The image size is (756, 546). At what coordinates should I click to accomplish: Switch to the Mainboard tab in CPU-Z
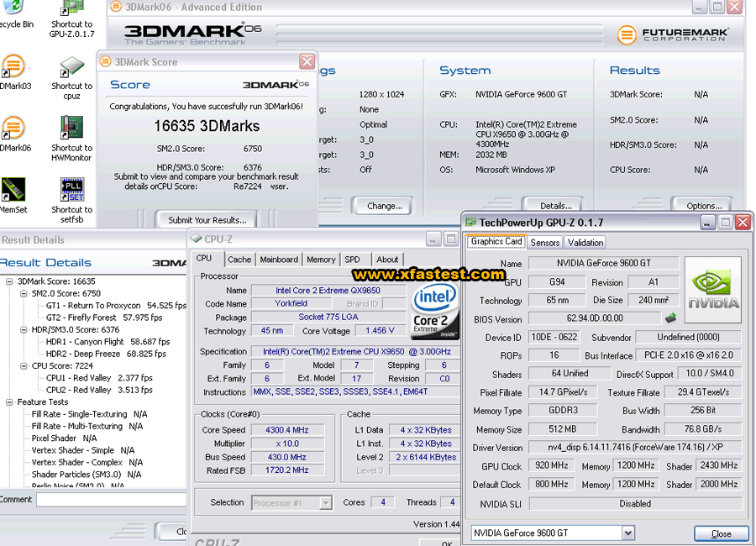tap(279, 260)
